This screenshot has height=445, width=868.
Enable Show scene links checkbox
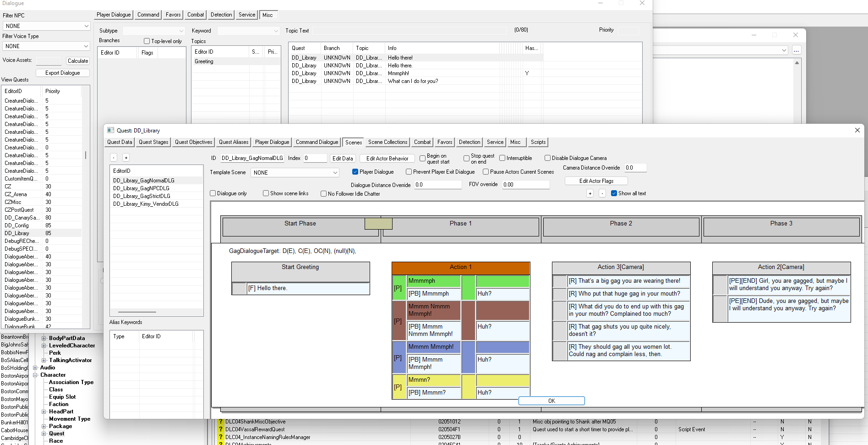click(x=266, y=193)
